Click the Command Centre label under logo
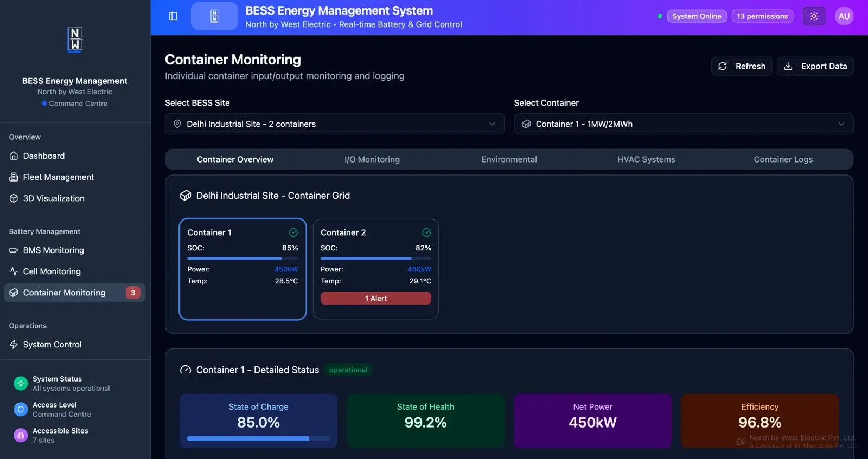Image resolution: width=868 pixels, height=459 pixels. pyautogui.click(x=78, y=104)
